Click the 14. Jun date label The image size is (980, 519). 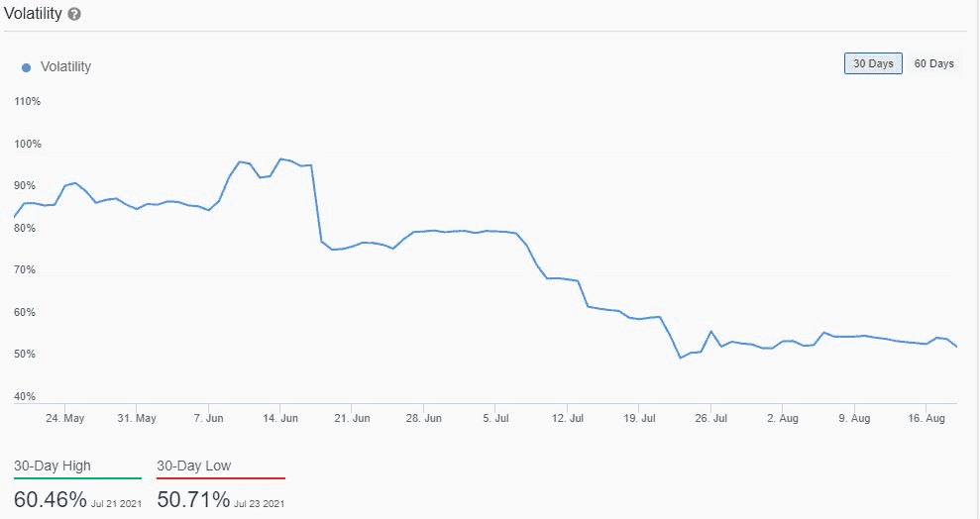280,418
